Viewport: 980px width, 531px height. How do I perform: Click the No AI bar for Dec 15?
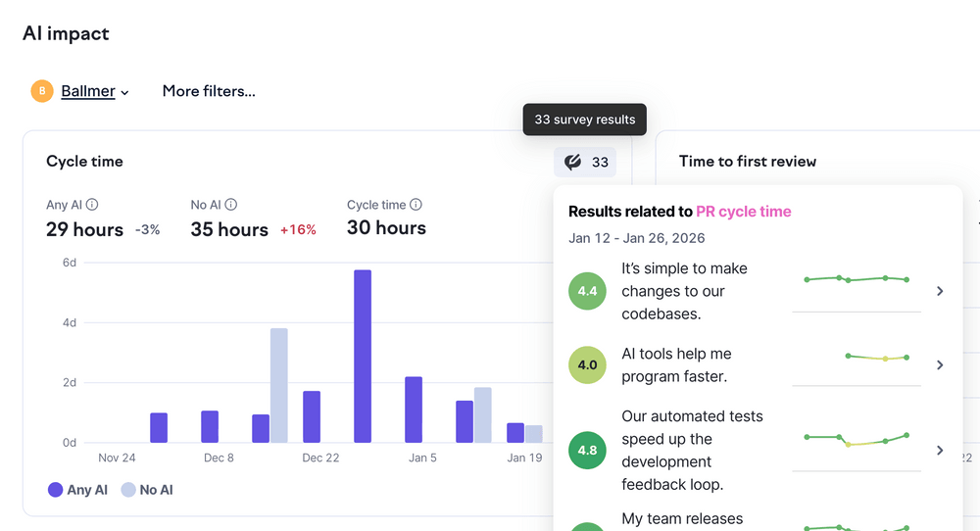click(279, 385)
